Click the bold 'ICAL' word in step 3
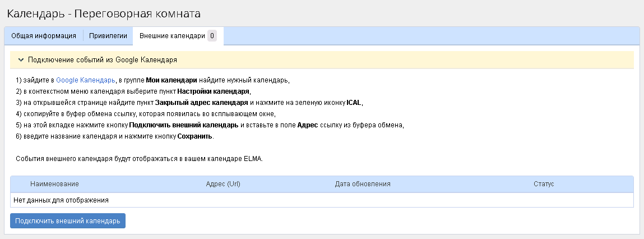644x239 pixels. (354, 103)
